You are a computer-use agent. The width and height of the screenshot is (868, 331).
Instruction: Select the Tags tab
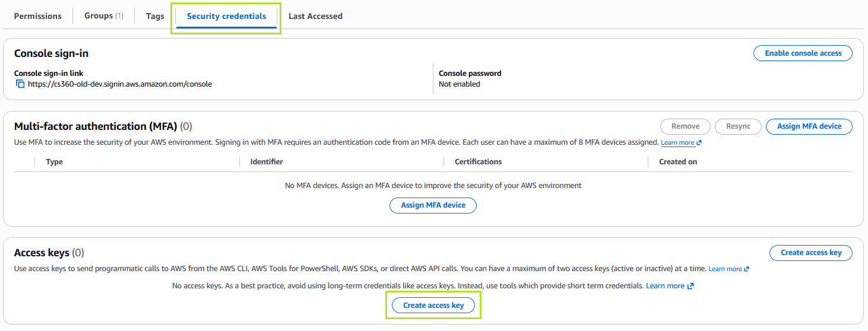155,16
